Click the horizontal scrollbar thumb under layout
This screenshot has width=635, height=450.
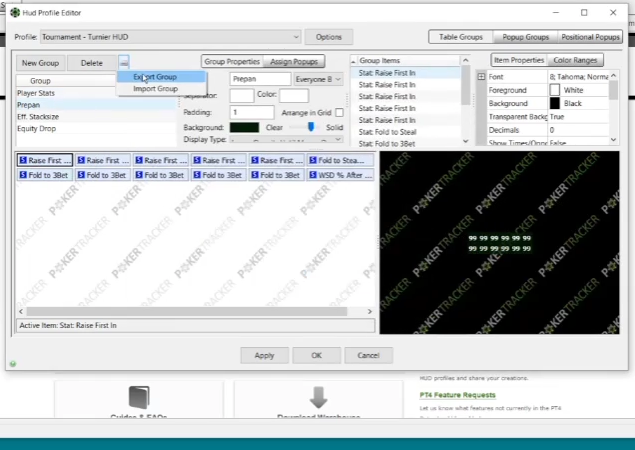tap(187, 311)
